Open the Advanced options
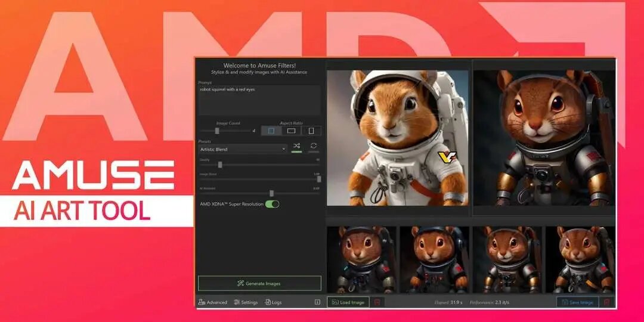Image resolution: width=644 pixels, height=322 pixels. [212, 302]
